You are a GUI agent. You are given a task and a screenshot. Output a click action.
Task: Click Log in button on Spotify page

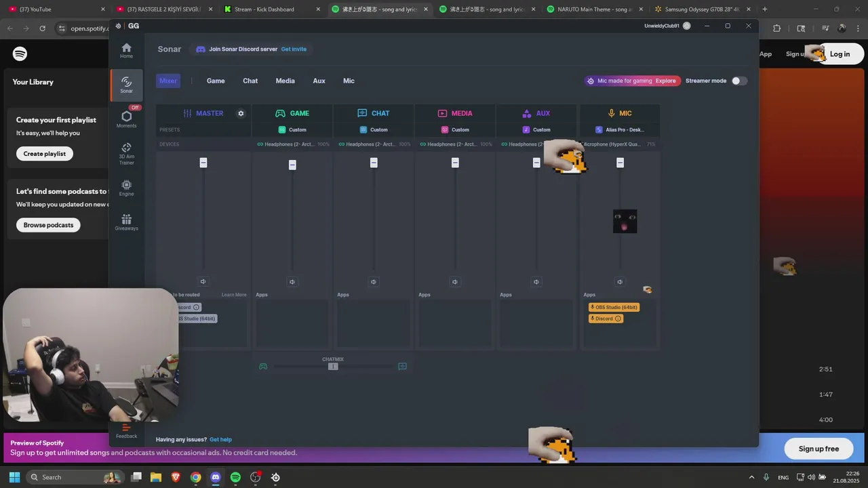[x=840, y=54]
